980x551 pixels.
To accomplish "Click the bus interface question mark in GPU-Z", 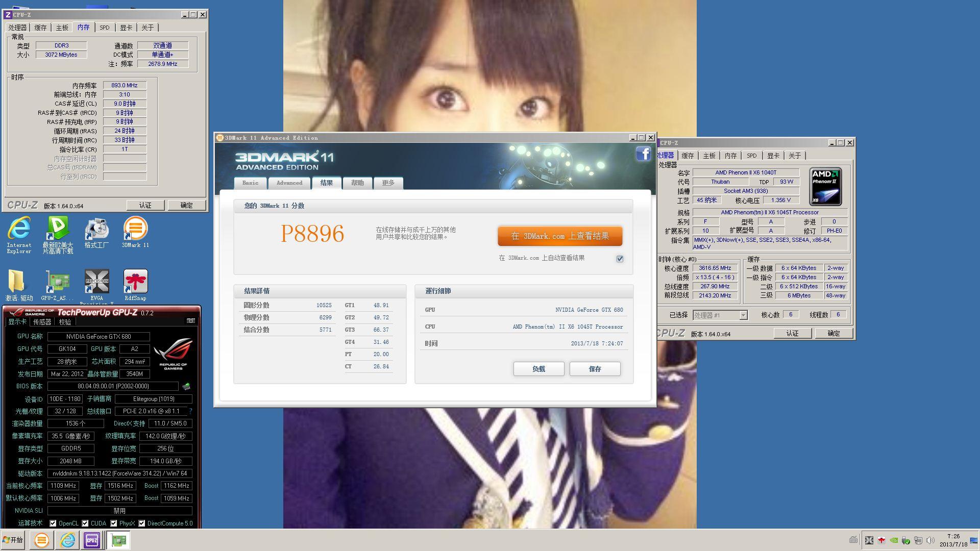I will (190, 411).
